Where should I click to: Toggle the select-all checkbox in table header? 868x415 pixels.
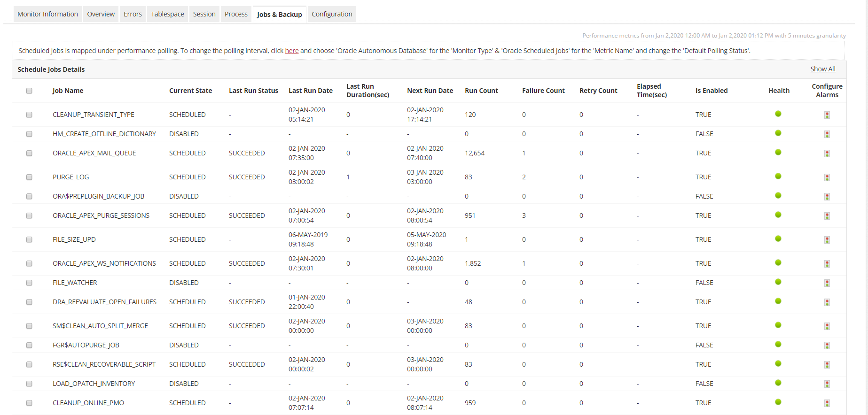(29, 91)
